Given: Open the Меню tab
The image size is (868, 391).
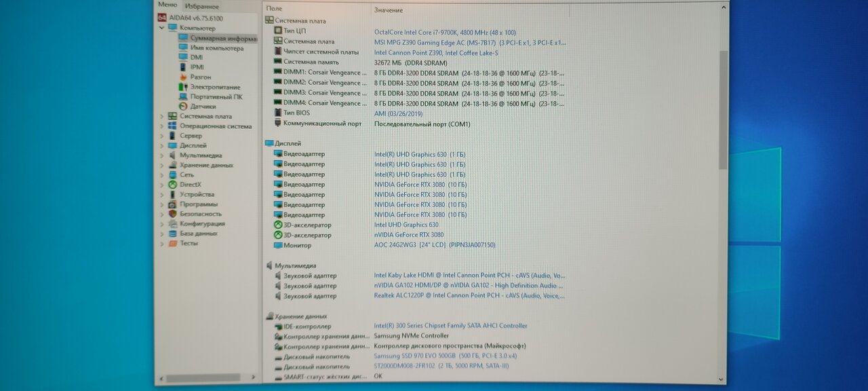Looking at the screenshot, I should [x=167, y=5].
